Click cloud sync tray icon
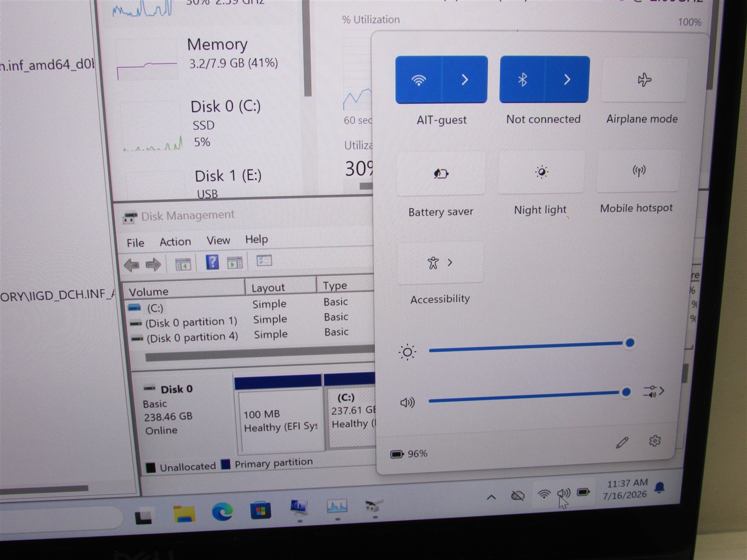Image resolution: width=747 pixels, height=560 pixels. [x=518, y=496]
